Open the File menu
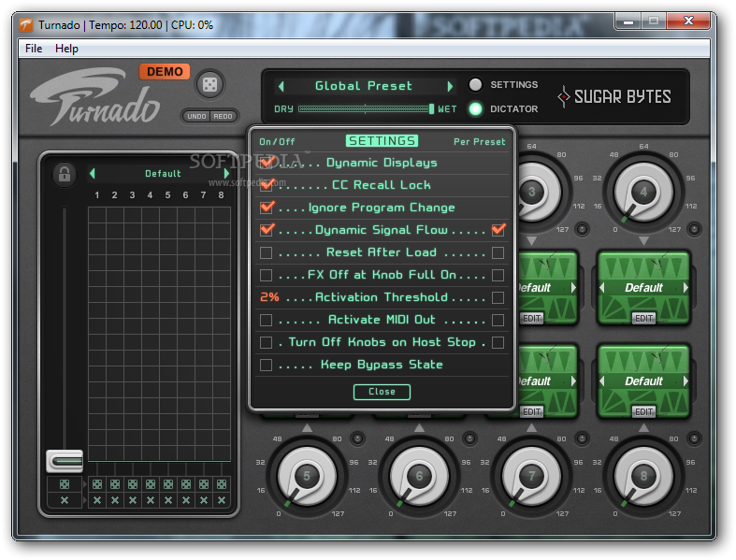The width and height of the screenshot is (736, 560). (x=34, y=49)
